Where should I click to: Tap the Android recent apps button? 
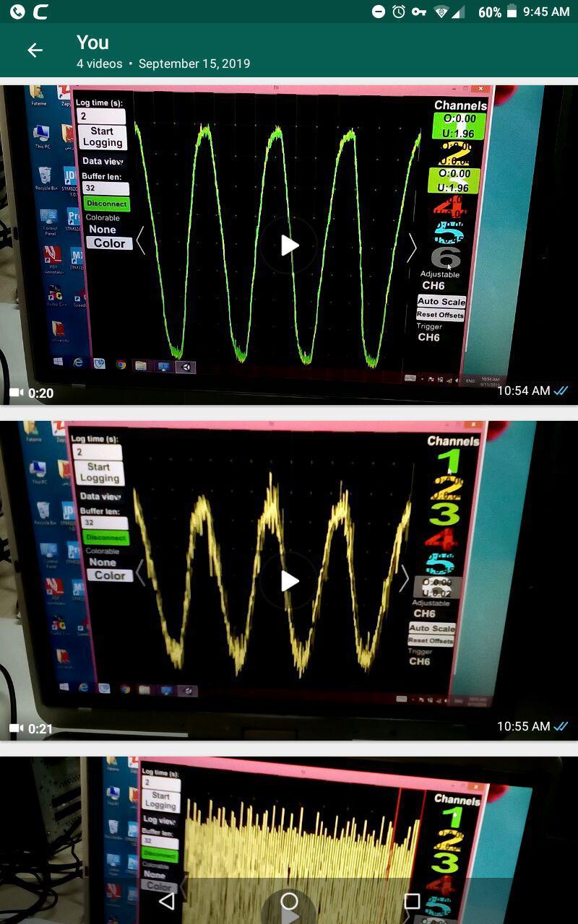tap(412, 901)
